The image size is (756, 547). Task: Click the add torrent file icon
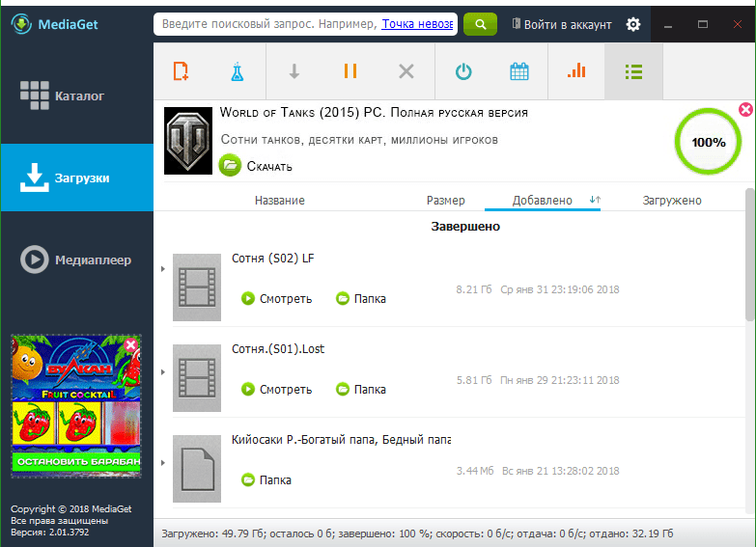(x=181, y=71)
